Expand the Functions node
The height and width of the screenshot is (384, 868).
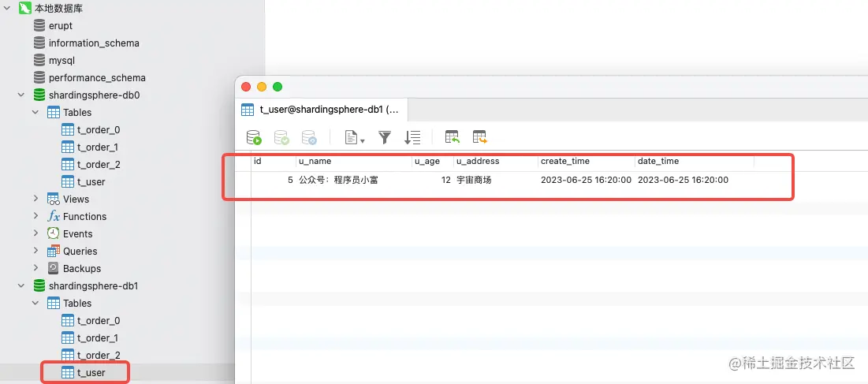pyautogui.click(x=35, y=216)
